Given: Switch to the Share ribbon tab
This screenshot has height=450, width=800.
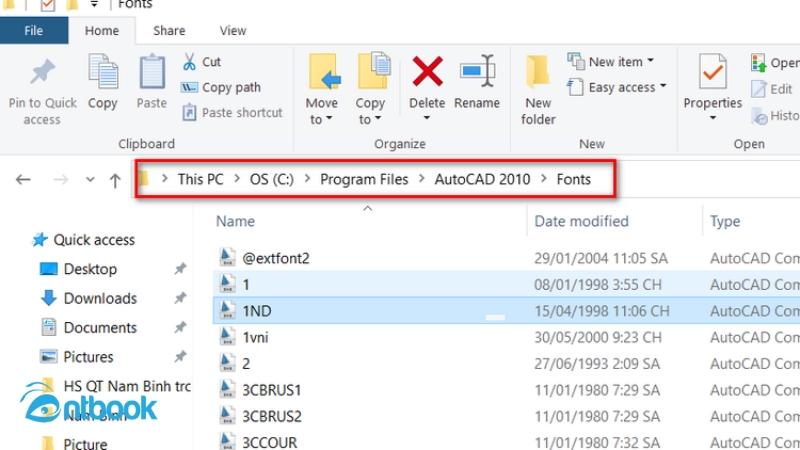Looking at the screenshot, I should [x=169, y=31].
